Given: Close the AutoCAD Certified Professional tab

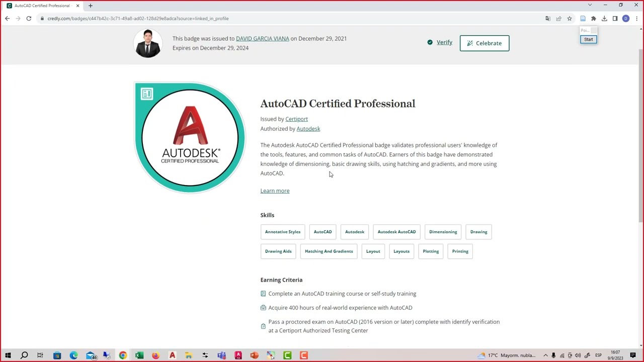Looking at the screenshot, I should tap(77, 6).
